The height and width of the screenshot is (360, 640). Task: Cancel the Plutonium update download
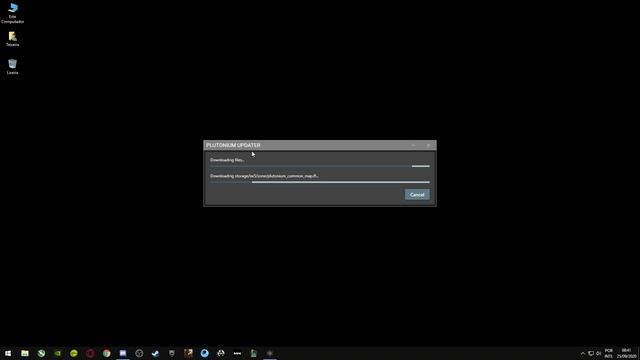point(417,195)
